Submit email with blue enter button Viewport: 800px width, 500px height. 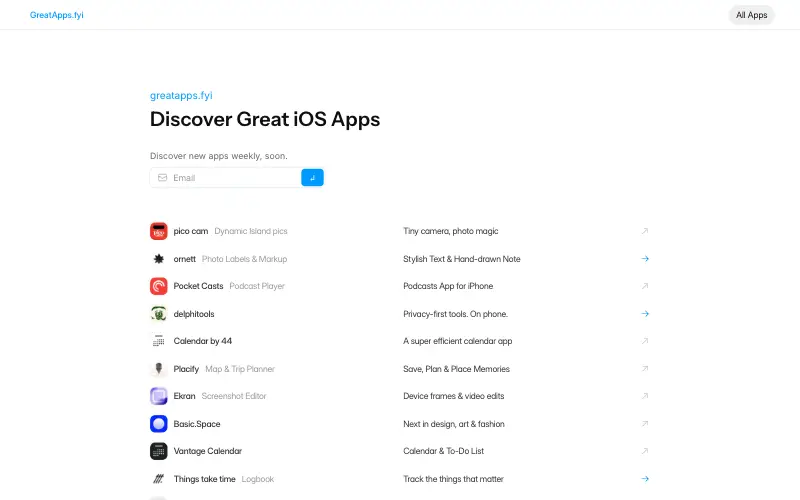tap(312, 178)
